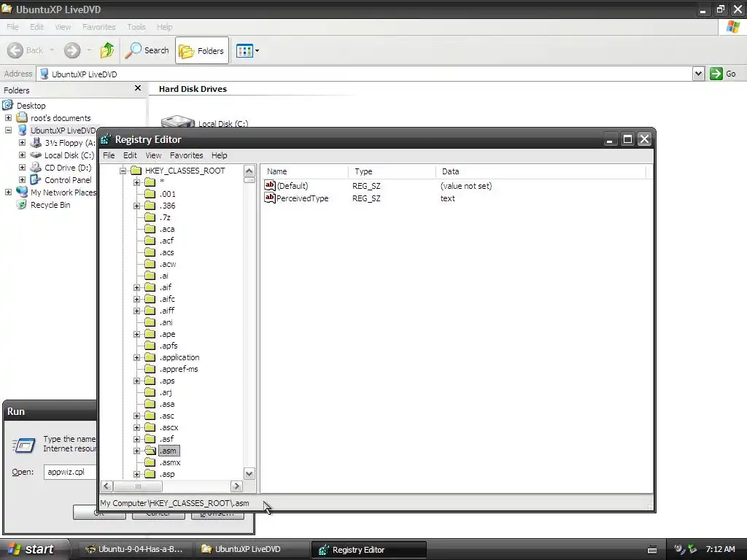Toggle the Folders pane button

202,50
